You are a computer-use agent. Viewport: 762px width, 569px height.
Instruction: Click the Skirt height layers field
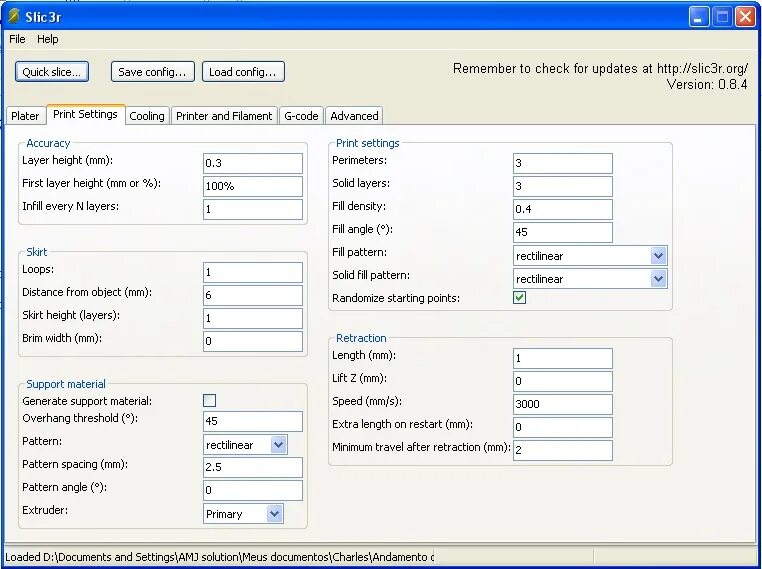(x=253, y=318)
